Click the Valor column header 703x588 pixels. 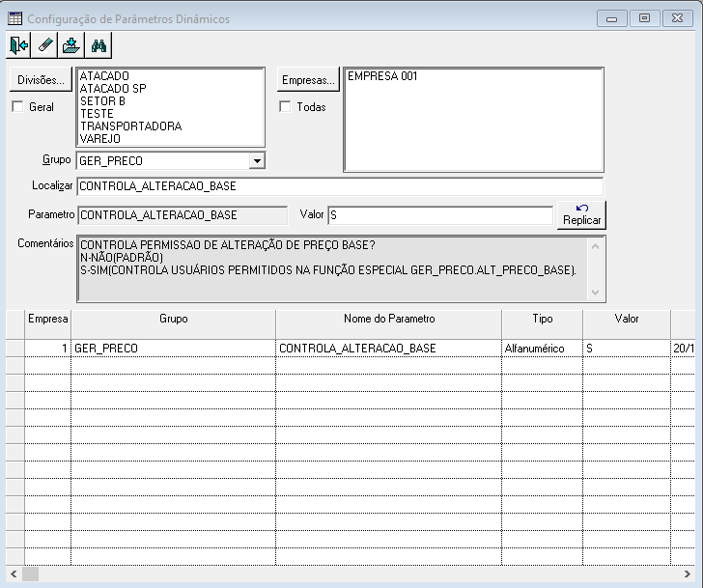coord(627,324)
